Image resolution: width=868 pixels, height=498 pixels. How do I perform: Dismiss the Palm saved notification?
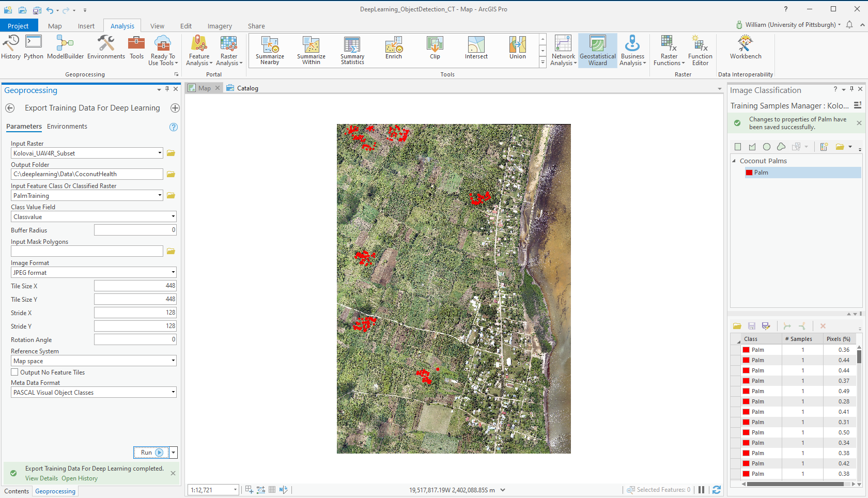coord(859,123)
